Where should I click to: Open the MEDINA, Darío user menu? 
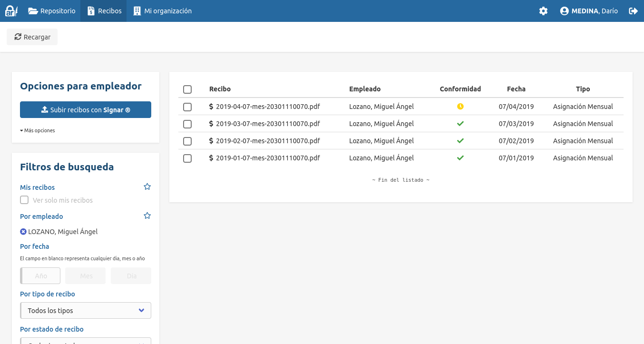tap(589, 11)
